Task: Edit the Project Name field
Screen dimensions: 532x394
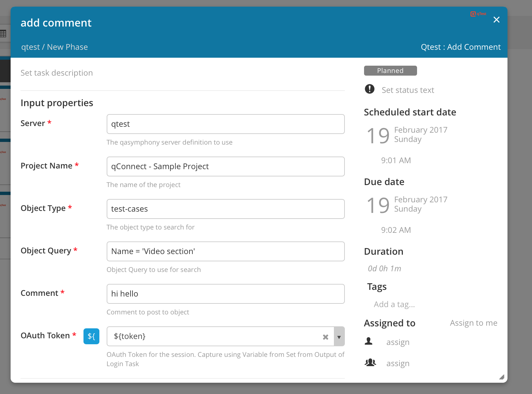Action: point(226,166)
